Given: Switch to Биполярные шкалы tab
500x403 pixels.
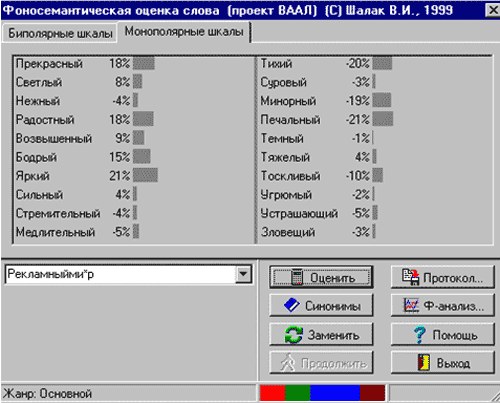Looking at the screenshot, I should click(x=60, y=33).
